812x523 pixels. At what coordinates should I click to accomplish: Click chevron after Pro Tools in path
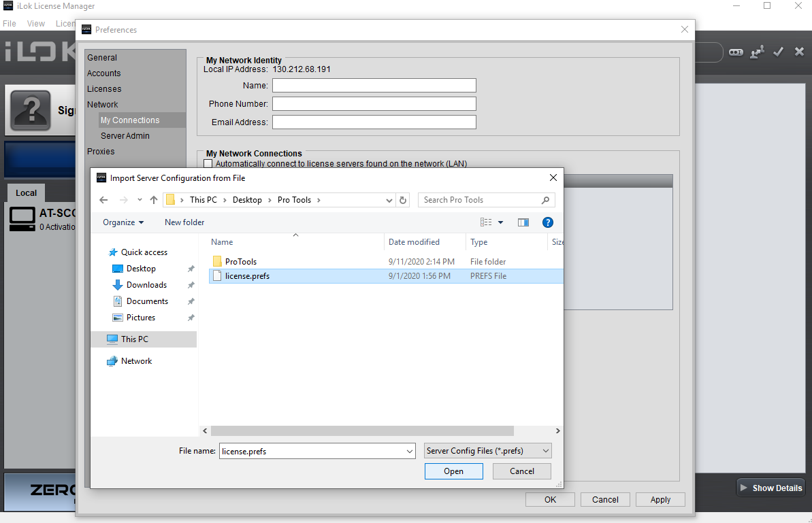319,200
